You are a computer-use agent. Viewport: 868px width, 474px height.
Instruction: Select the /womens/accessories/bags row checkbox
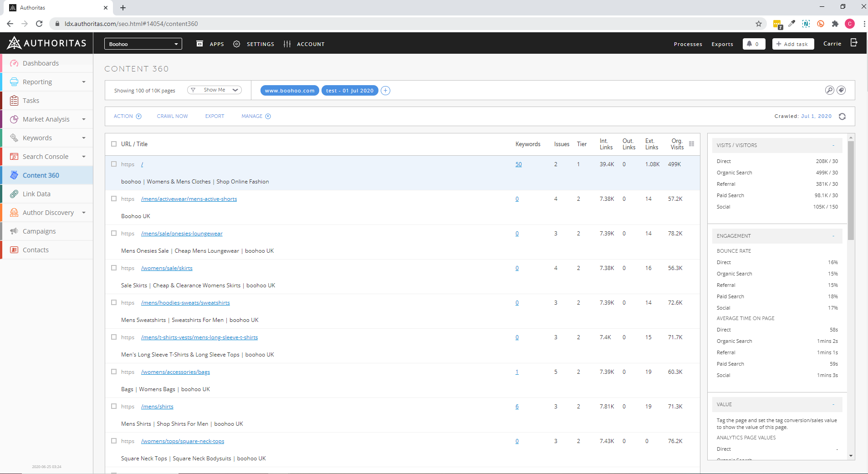114,372
